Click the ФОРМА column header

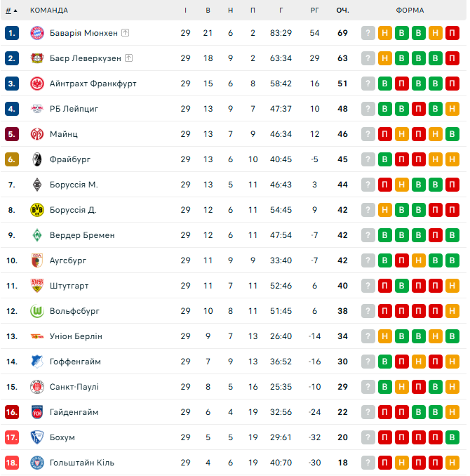coord(410,11)
